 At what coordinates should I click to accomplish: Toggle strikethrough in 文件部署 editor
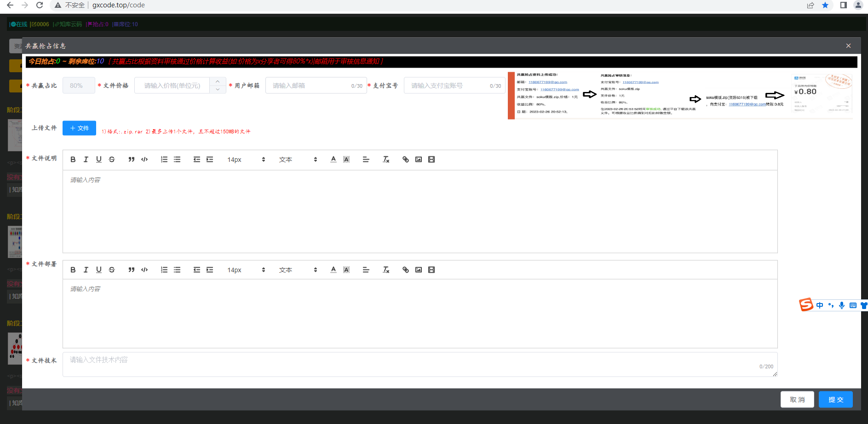[x=111, y=270]
